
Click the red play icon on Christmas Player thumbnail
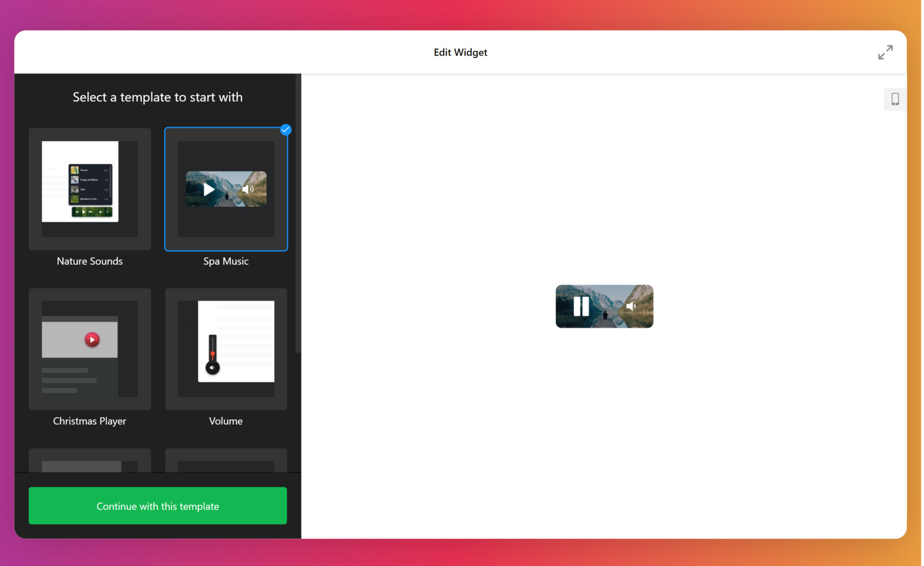tap(92, 339)
